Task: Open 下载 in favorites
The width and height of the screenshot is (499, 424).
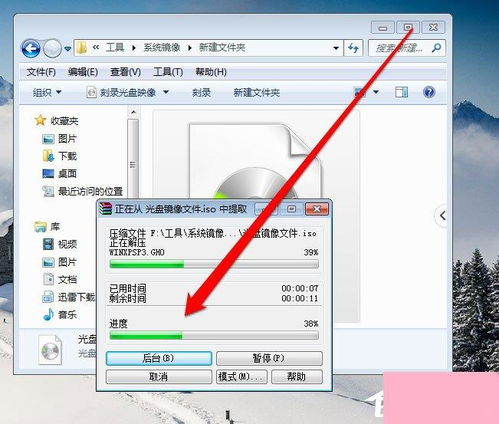Action: (x=67, y=156)
